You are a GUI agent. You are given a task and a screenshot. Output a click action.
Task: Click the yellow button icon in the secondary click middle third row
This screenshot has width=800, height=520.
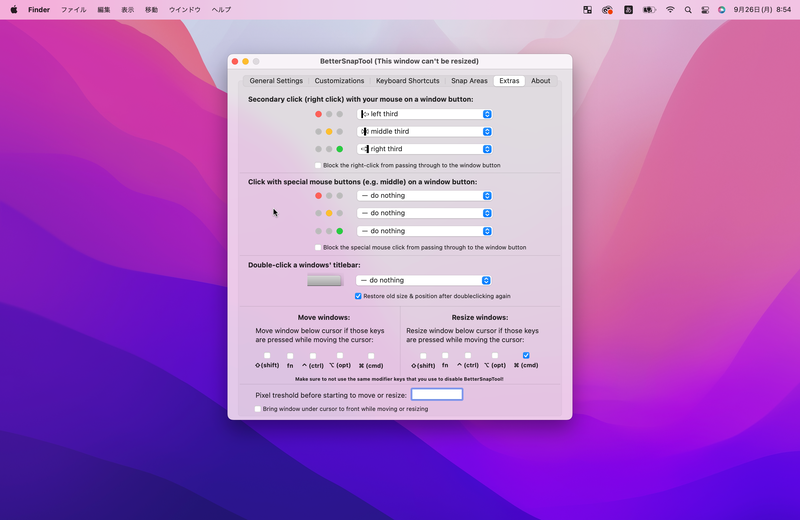tap(329, 132)
